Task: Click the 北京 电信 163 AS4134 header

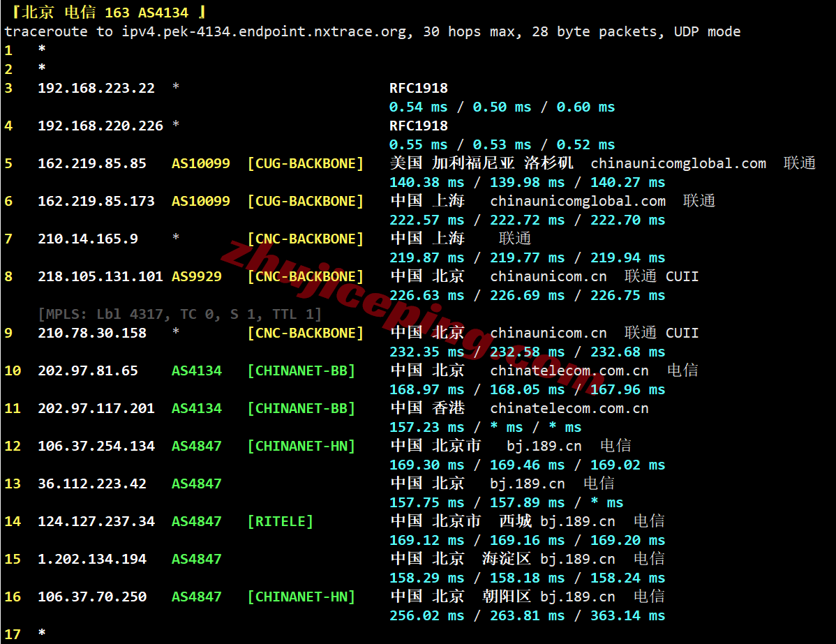Action: [110, 13]
